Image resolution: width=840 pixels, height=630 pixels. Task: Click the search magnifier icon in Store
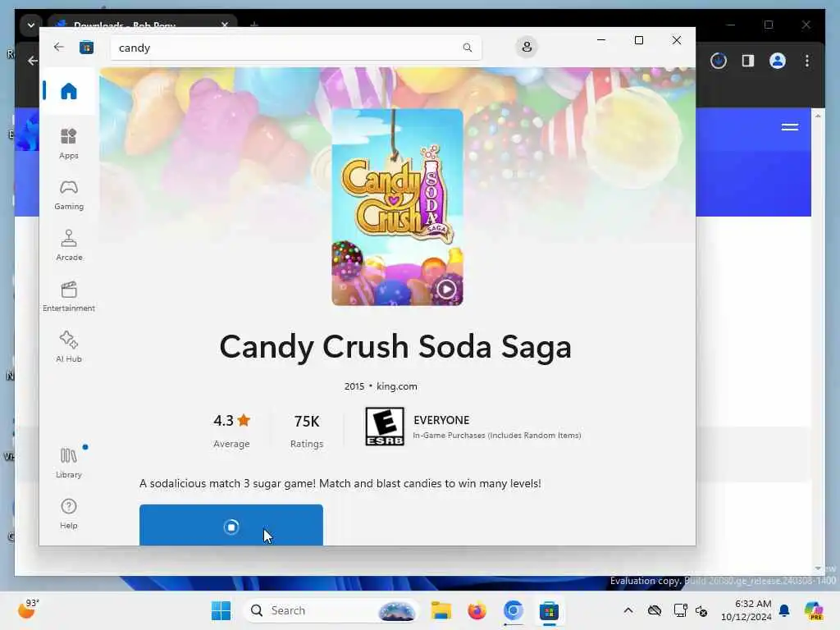467,48
